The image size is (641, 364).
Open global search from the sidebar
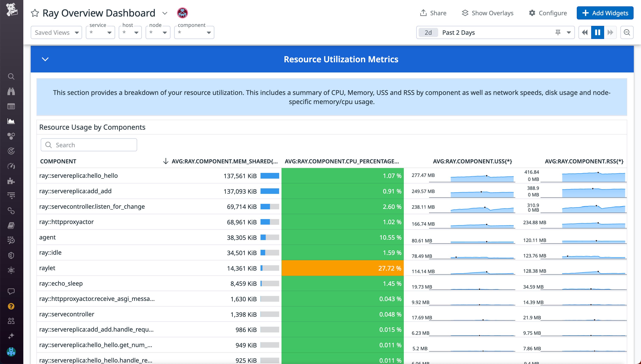tap(11, 76)
